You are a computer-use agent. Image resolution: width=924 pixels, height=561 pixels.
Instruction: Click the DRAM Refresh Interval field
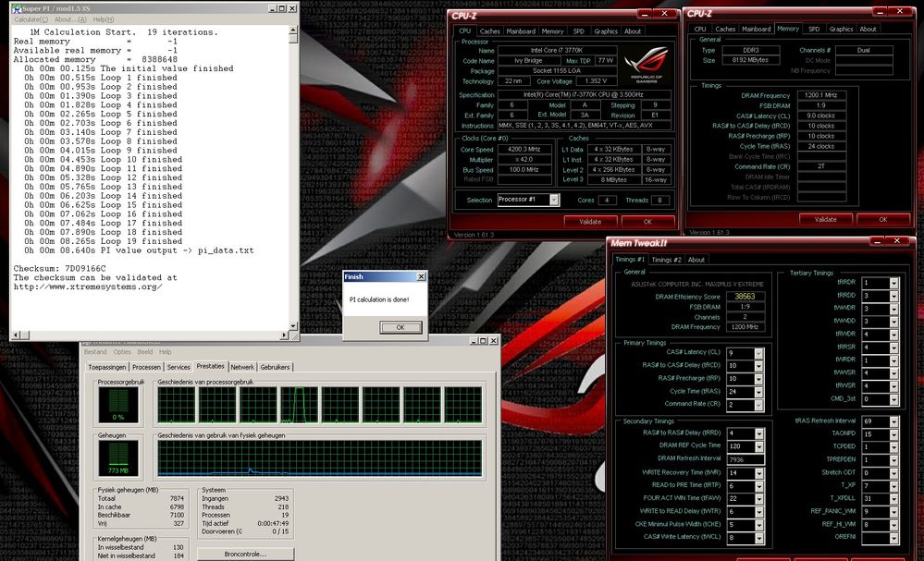click(x=745, y=459)
